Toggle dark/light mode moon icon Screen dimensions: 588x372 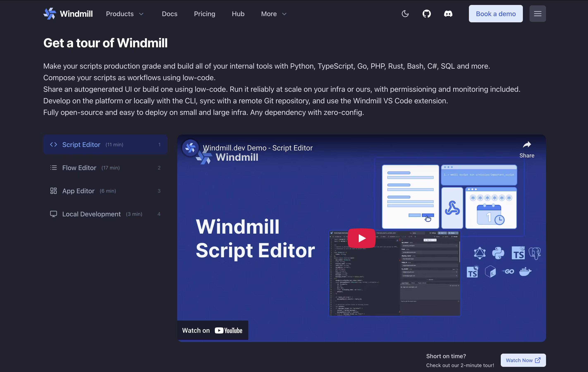pos(405,14)
